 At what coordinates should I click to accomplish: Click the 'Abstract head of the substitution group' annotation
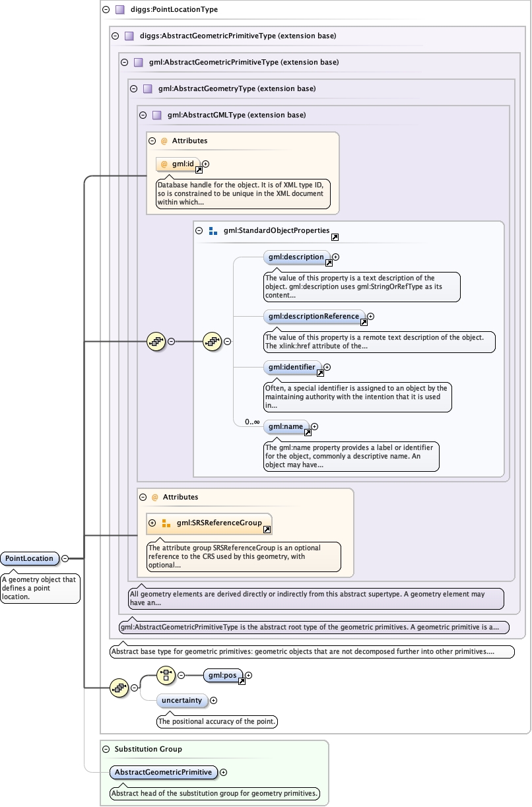[215, 793]
